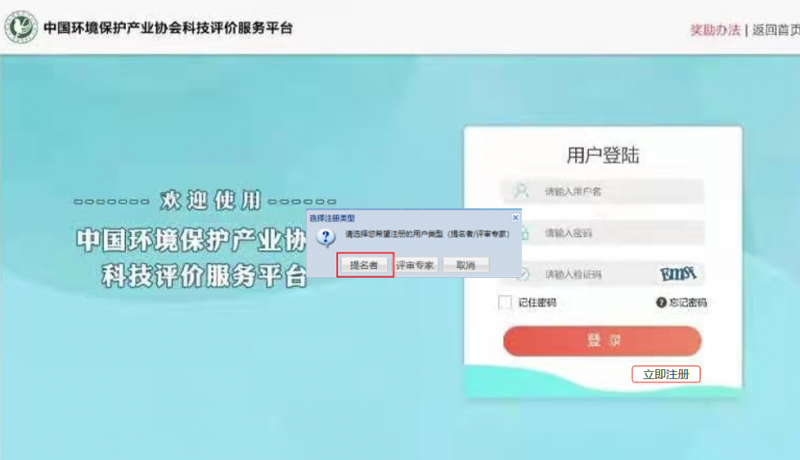Click the green association logo in header
This screenshot has height=460, width=800.
coord(20,29)
